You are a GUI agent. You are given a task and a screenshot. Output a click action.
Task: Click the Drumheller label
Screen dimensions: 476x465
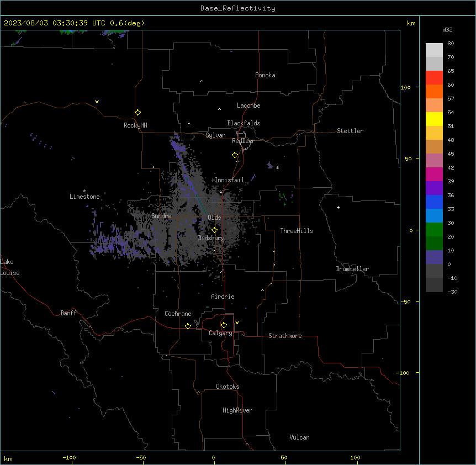pyautogui.click(x=352, y=269)
